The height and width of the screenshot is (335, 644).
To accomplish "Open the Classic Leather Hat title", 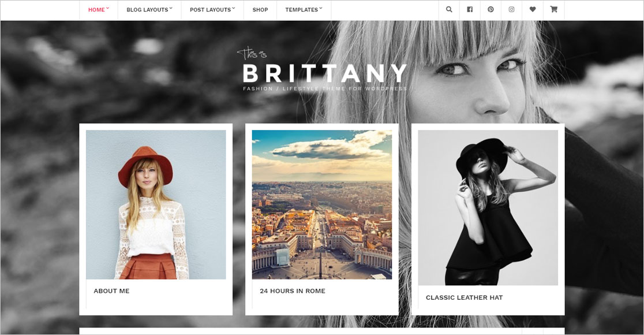I will click(x=464, y=297).
